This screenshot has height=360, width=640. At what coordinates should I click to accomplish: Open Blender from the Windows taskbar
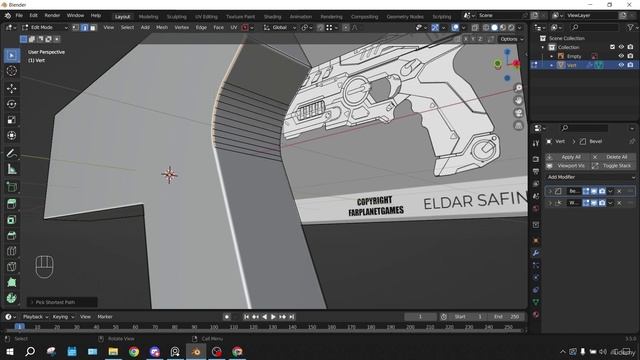(x=196, y=351)
